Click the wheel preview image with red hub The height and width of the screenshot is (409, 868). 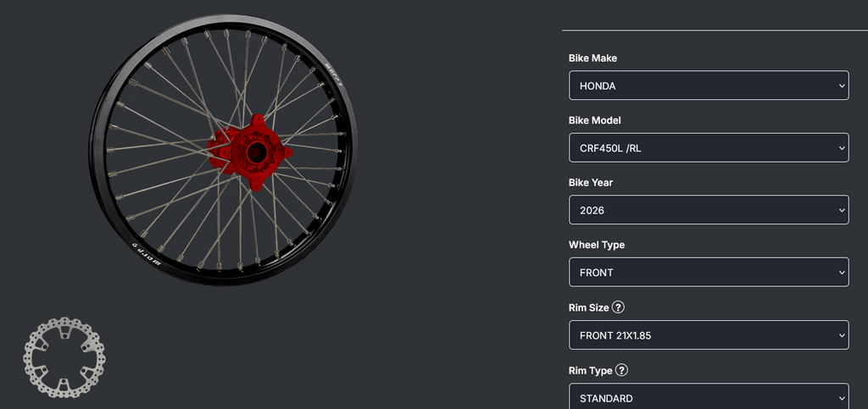[x=223, y=150]
